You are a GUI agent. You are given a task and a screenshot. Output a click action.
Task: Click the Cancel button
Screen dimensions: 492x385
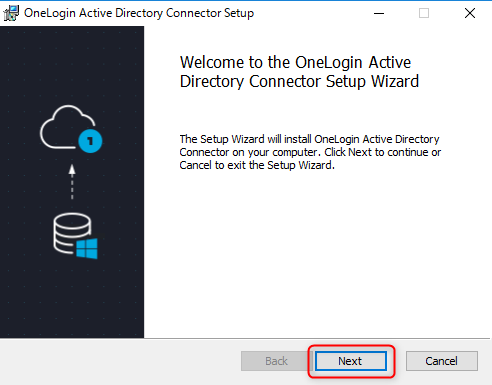[442, 361]
